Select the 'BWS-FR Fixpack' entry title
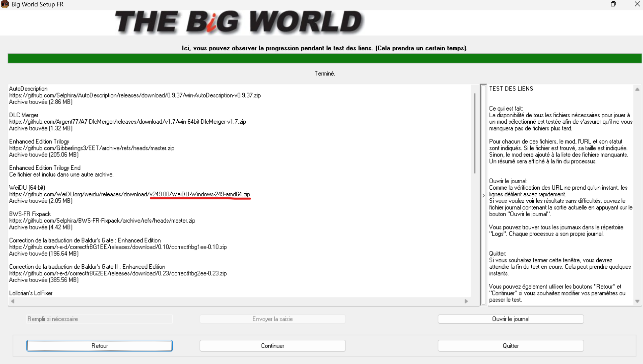643x364 pixels. click(30, 214)
